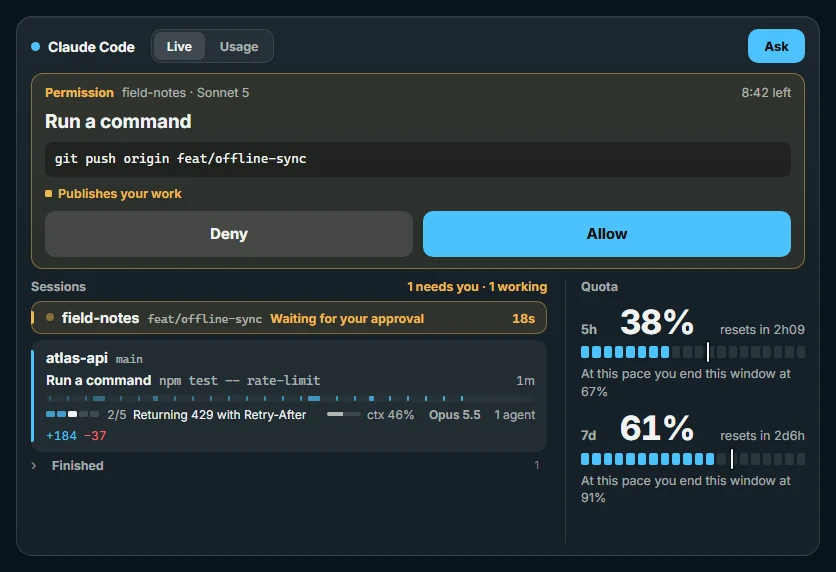This screenshot has height=572, width=836.
Task: Click the 5h quota usage bar
Action: click(693, 352)
